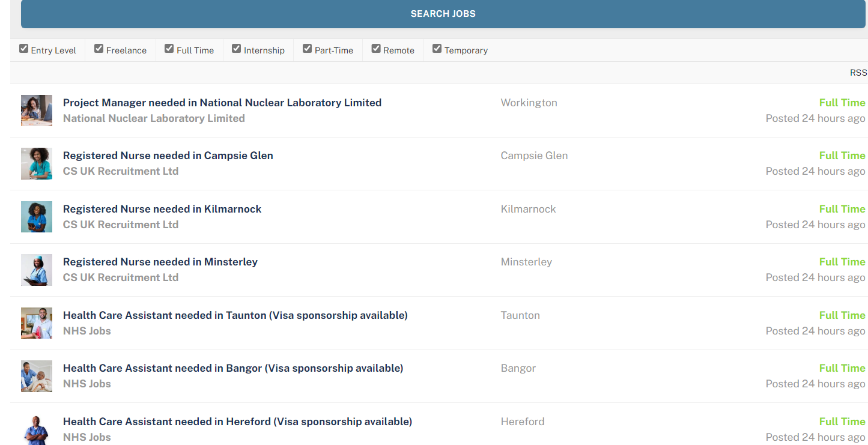Image resolution: width=868 pixels, height=445 pixels.
Task: Click Full Time label on Taunton row
Action: click(842, 315)
